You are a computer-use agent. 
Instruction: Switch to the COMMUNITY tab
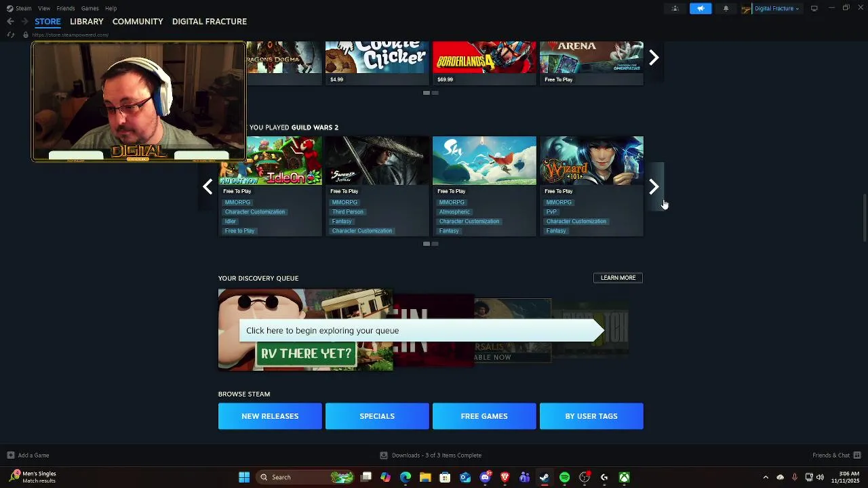coord(138,22)
